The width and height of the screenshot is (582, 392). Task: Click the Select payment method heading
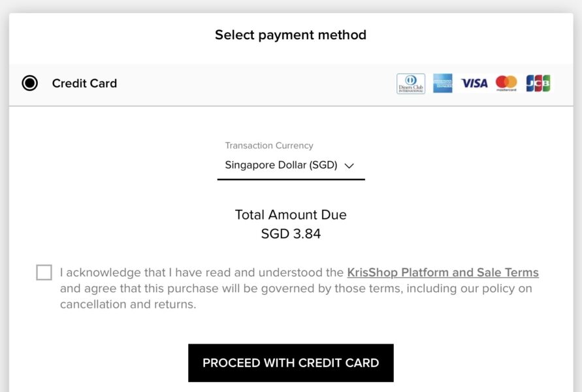point(291,35)
